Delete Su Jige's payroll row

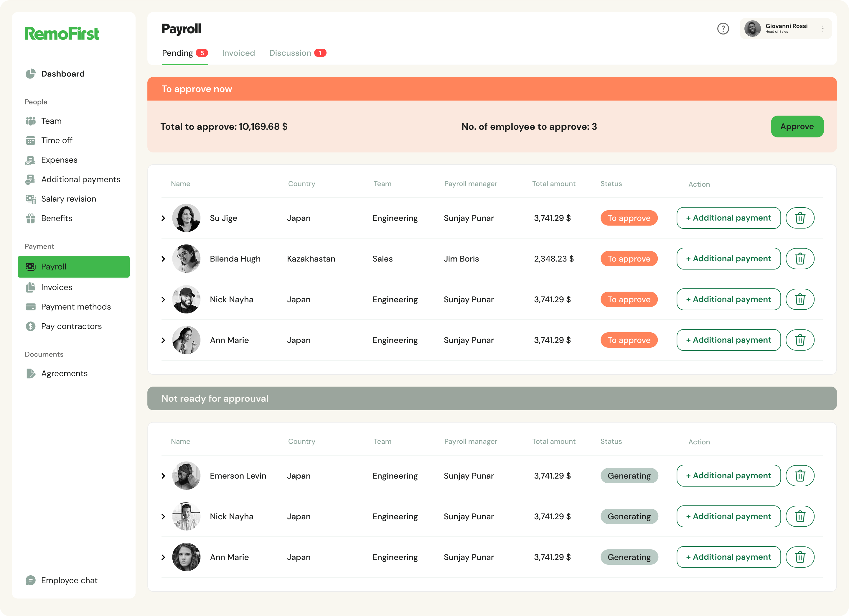point(799,218)
